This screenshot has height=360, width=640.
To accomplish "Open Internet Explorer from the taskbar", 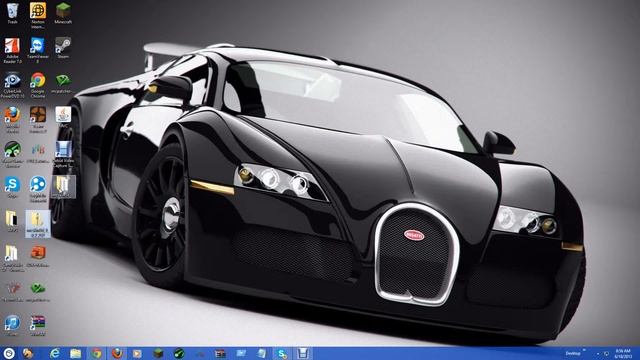I will tap(55, 353).
